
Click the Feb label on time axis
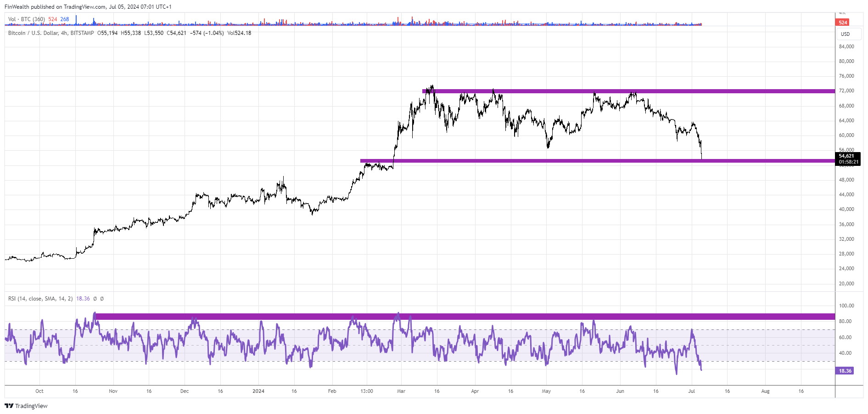(x=332, y=391)
